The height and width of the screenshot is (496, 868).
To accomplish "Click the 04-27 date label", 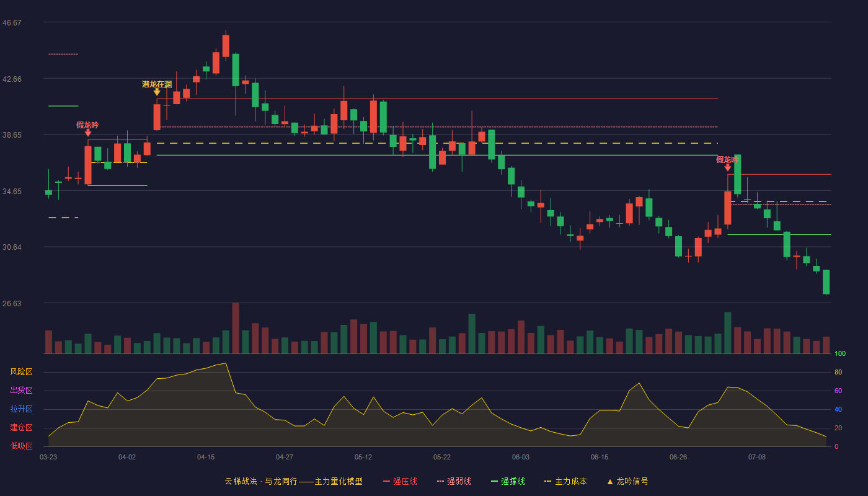I will [x=285, y=457].
